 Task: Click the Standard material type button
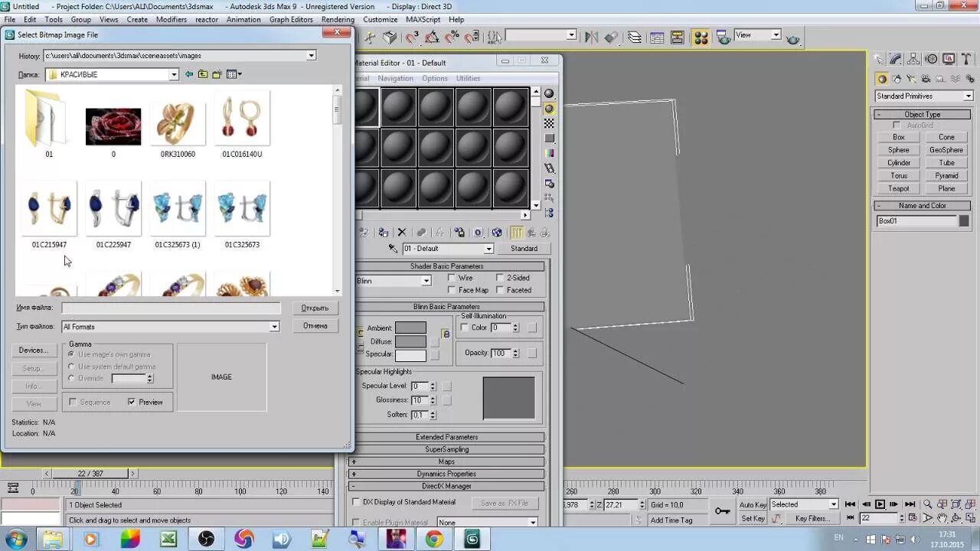pyautogui.click(x=524, y=249)
